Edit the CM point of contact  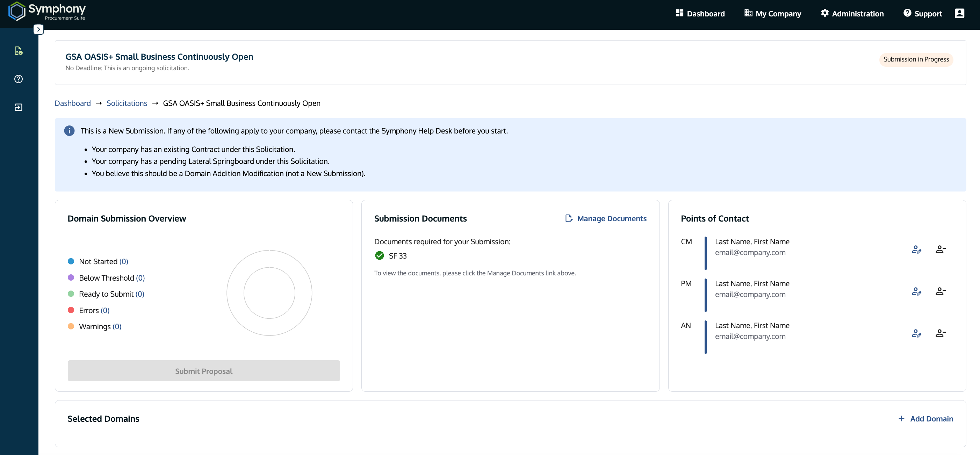[x=916, y=250]
